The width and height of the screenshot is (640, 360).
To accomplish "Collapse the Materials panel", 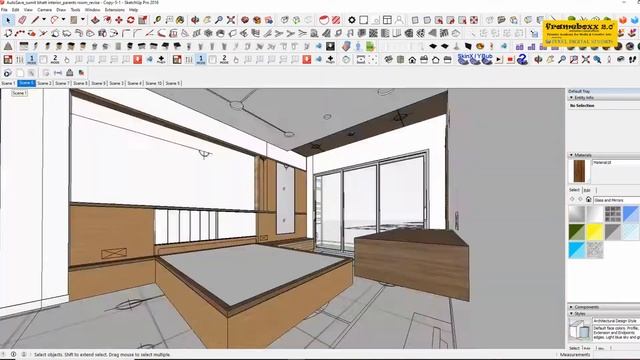I will [x=571, y=155].
